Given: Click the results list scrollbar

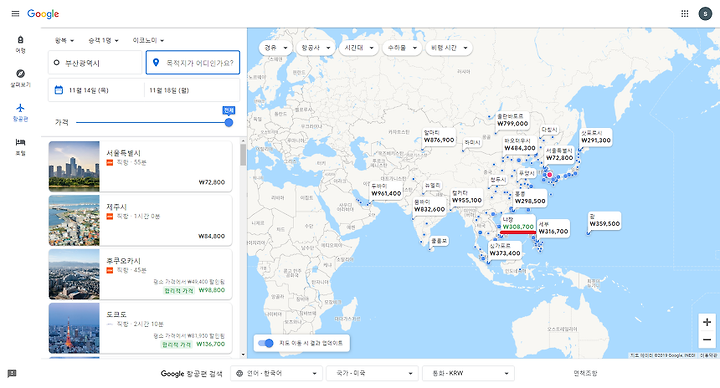Looking at the screenshot, I should click(243, 155).
